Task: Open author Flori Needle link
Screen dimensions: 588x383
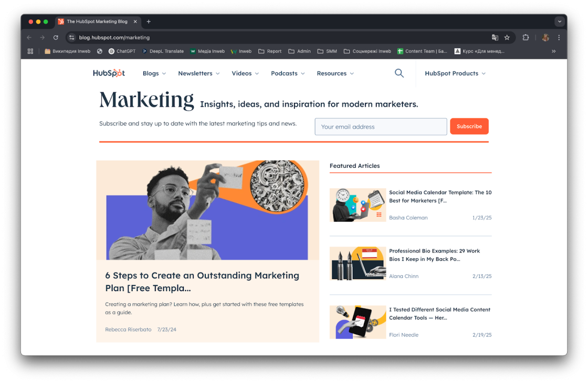Action: 404,335
